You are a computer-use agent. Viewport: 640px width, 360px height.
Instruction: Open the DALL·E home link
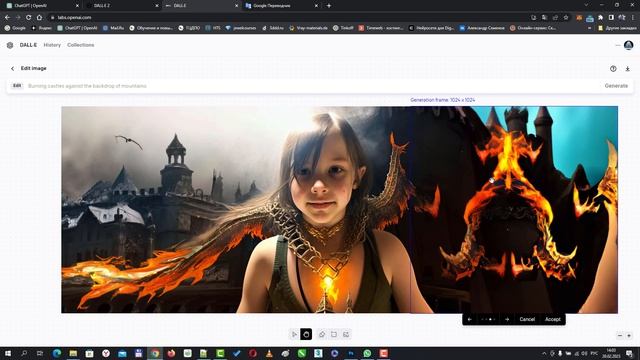pos(28,45)
